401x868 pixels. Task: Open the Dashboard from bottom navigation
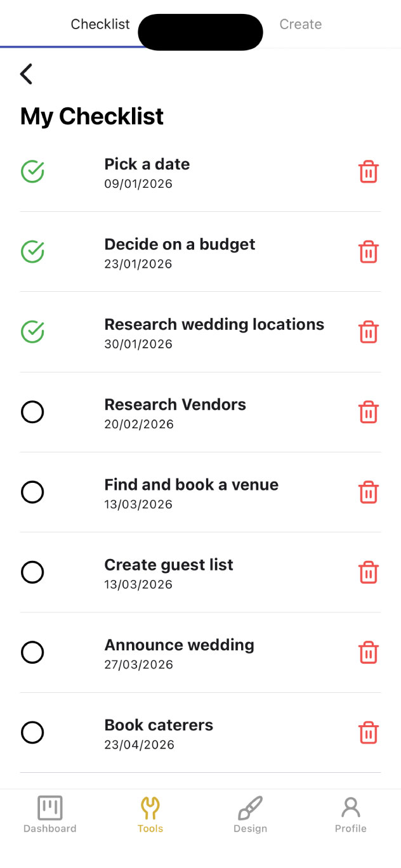[49, 814]
